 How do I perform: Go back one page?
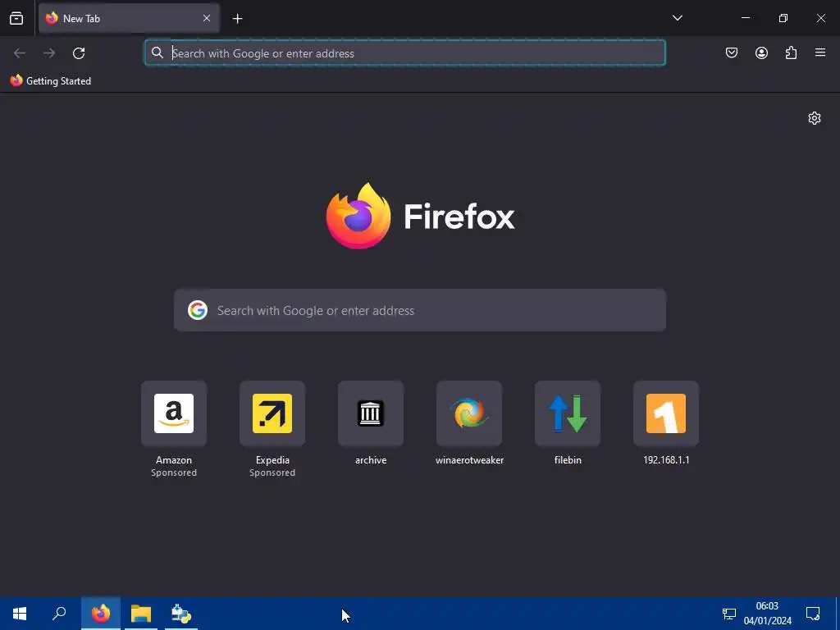click(x=20, y=53)
